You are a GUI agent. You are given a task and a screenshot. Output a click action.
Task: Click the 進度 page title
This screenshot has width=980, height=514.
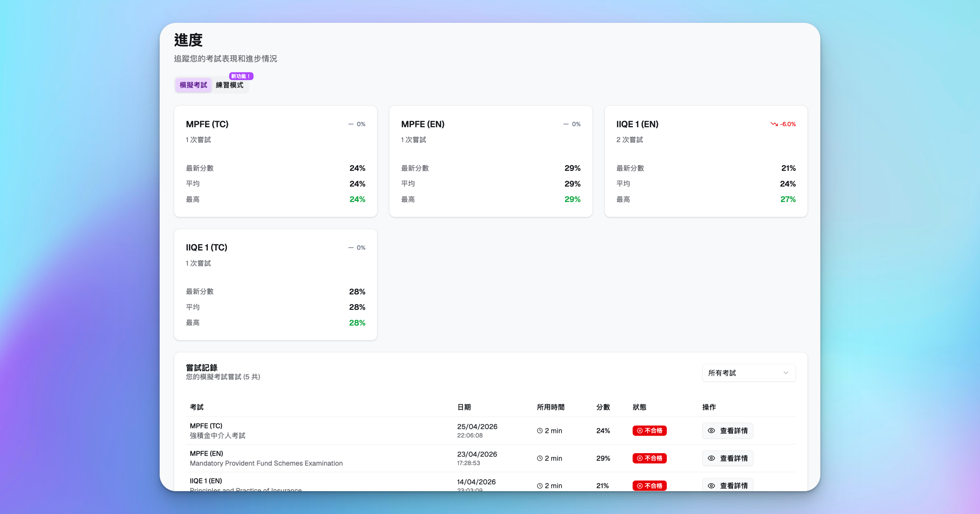coord(188,40)
